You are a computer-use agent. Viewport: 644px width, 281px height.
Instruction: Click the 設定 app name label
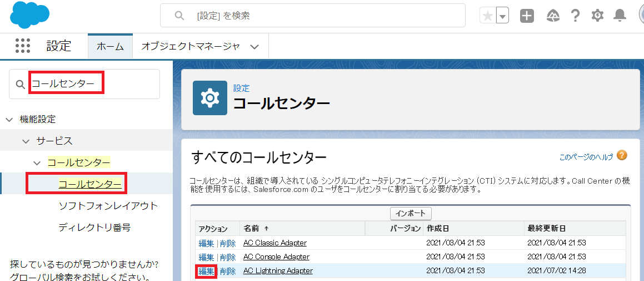pos(59,46)
